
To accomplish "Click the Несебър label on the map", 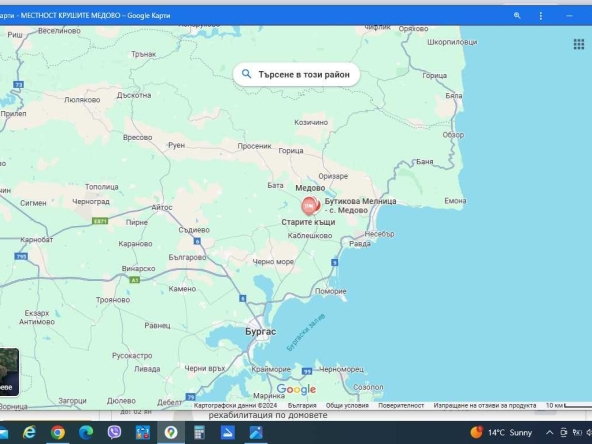I will (379, 234).
